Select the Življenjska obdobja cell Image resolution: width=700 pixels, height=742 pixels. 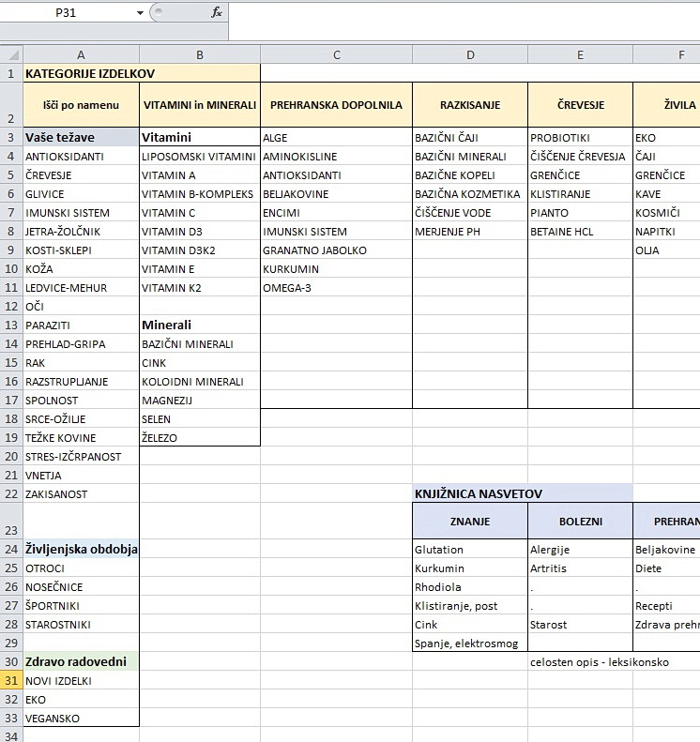coord(82,550)
